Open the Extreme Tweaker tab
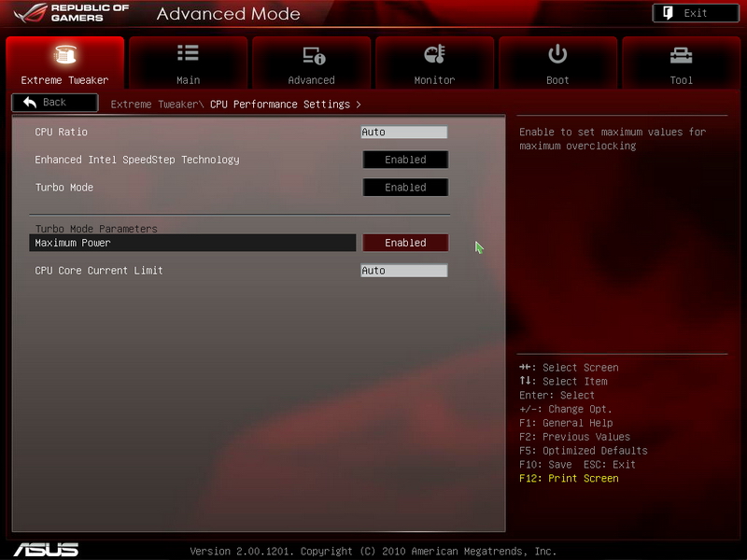This screenshot has width=747, height=560. tap(64, 63)
